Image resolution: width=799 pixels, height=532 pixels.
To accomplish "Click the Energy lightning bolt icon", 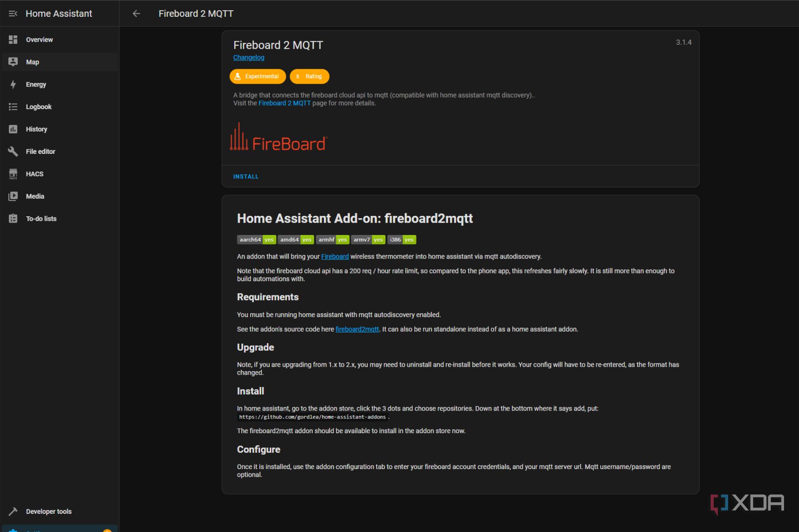I will click(x=13, y=84).
